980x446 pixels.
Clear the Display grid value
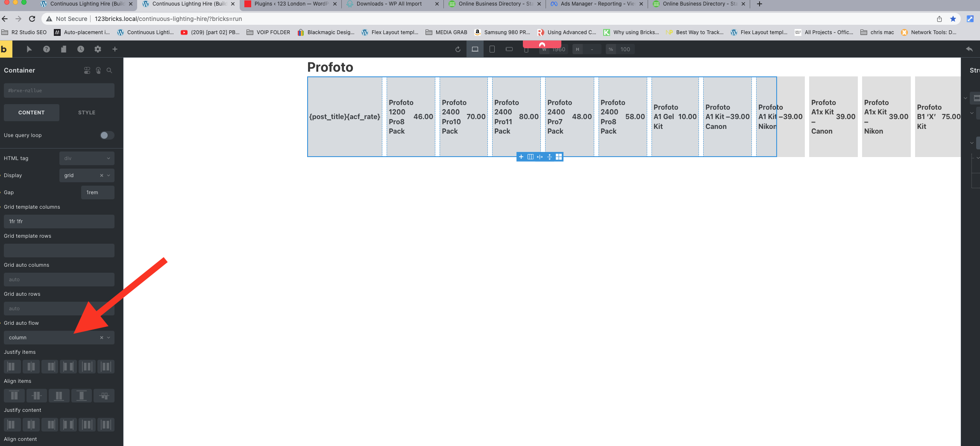coord(102,175)
